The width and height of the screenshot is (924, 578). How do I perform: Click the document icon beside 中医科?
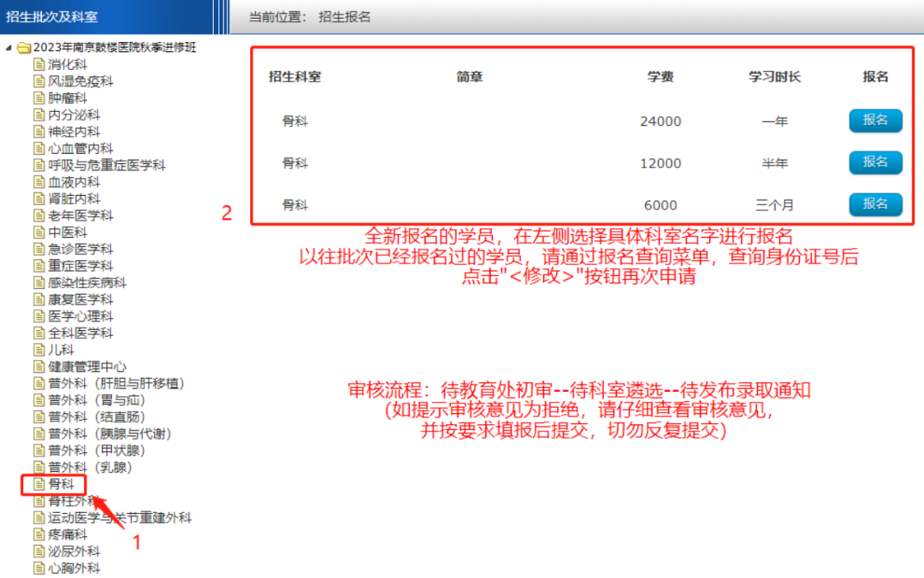39,233
